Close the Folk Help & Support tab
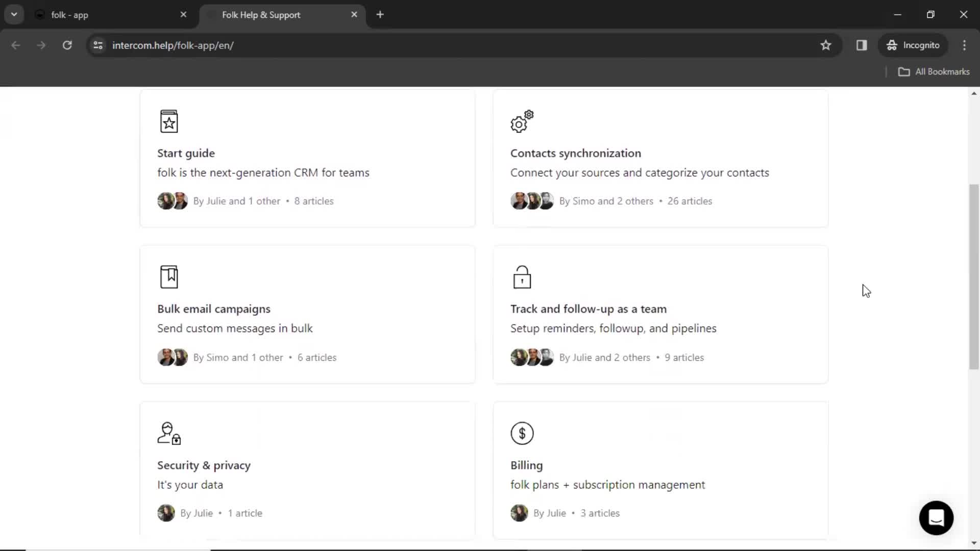The image size is (980, 551). [354, 14]
